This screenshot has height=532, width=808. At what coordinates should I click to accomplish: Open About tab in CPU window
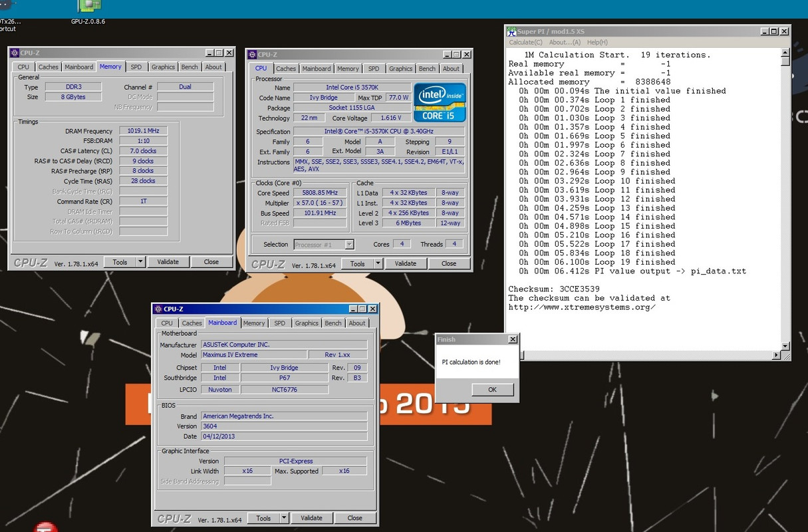[451, 69]
